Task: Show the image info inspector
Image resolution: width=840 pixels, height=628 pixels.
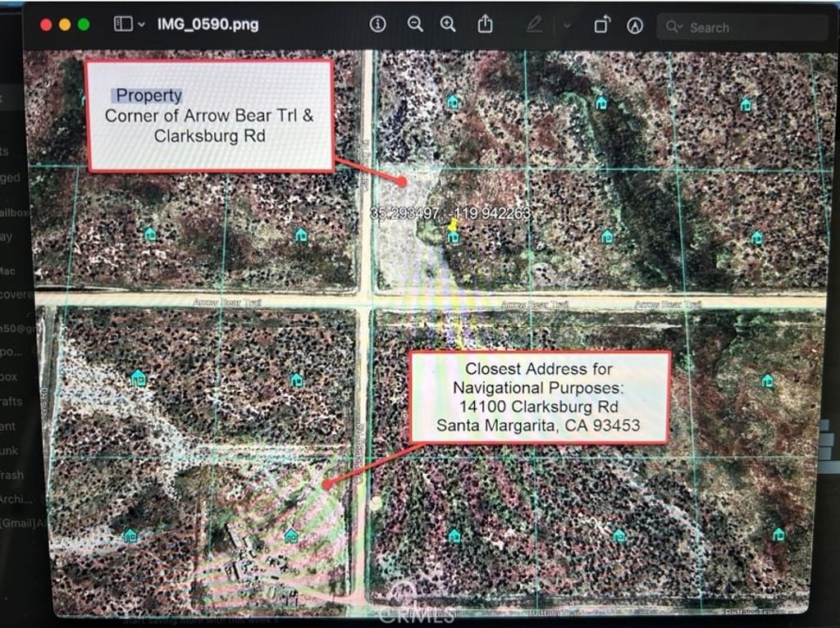Action: (377, 25)
